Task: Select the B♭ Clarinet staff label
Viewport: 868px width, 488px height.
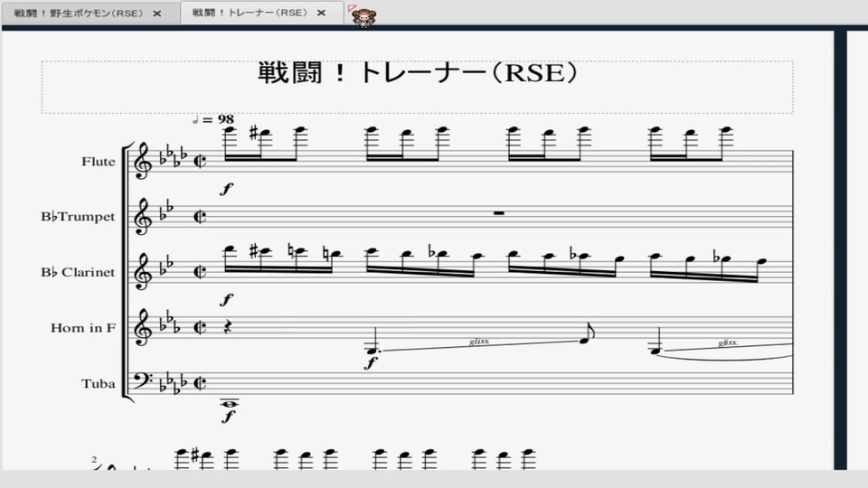Action: click(x=78, y=272)
